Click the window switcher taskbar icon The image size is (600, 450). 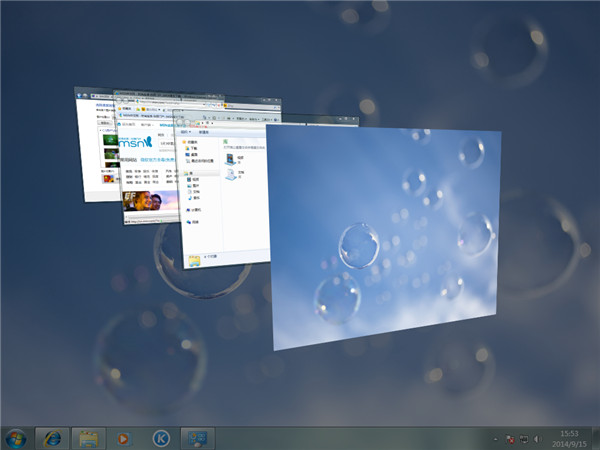point(196,438)
